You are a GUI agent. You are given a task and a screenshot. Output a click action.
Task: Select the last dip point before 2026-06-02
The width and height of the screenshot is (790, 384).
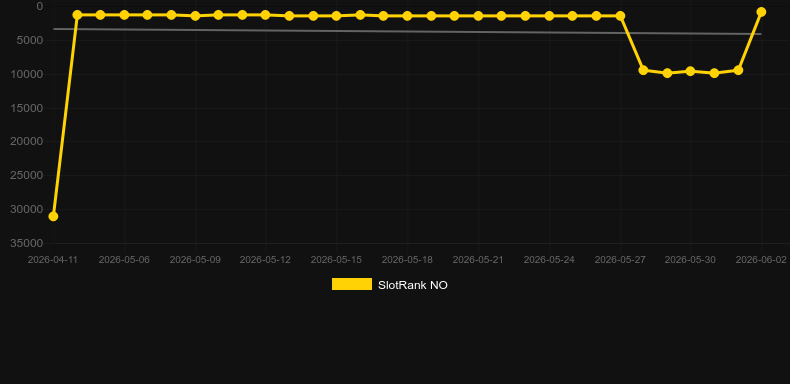coord(738,70)
